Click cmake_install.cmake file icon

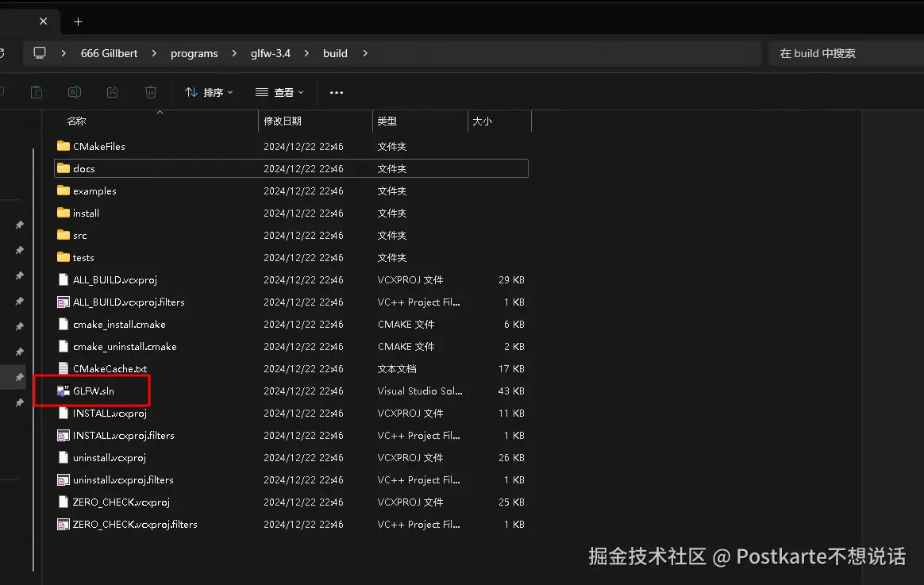pyautogui.click(x=63, y=324)
